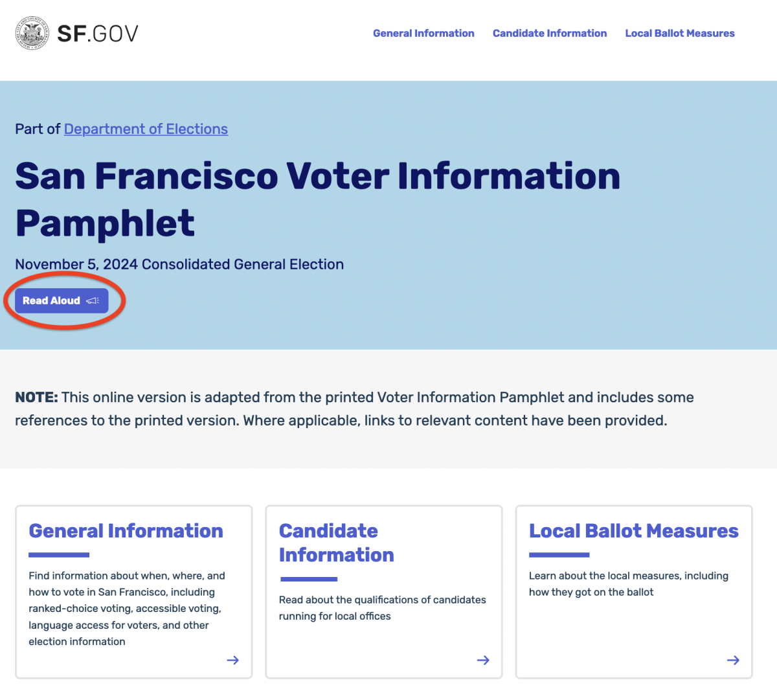This screenshot has width=777, height=700.
Task: Click the arrow icon on Local Ballot Measures card
Action: pos(733,660)
